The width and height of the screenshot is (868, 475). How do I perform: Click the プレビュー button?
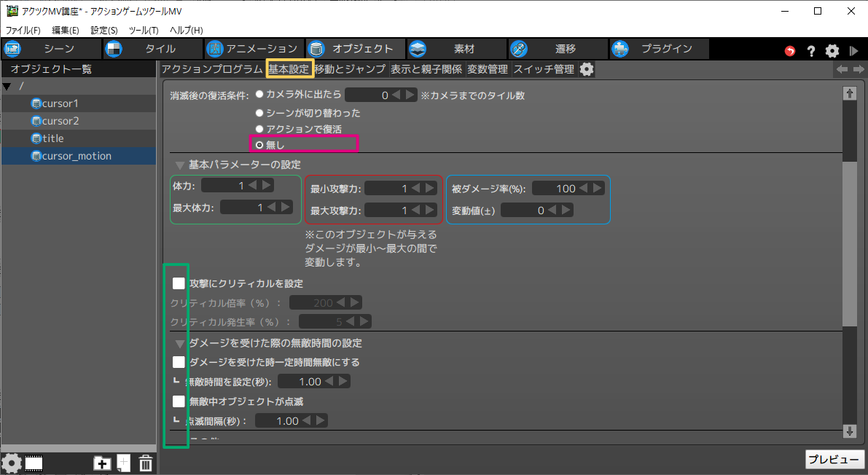click(x=834, y=460)
